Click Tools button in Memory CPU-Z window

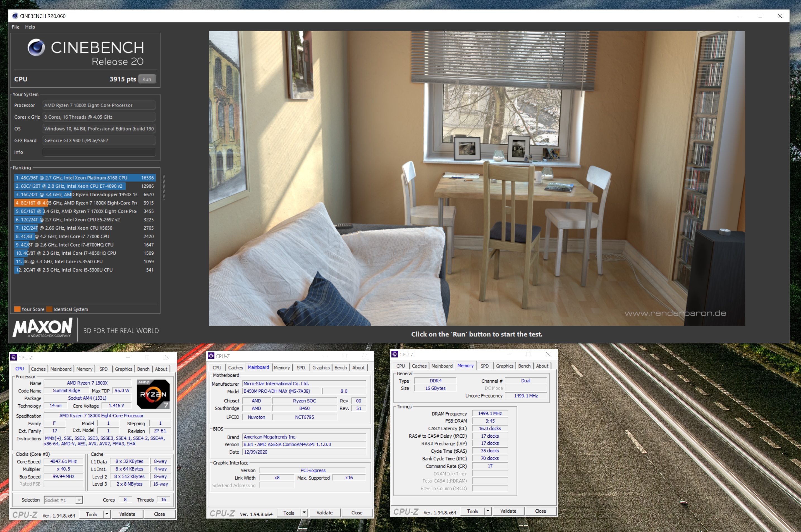pyautogui.click(x=473, y=511)
